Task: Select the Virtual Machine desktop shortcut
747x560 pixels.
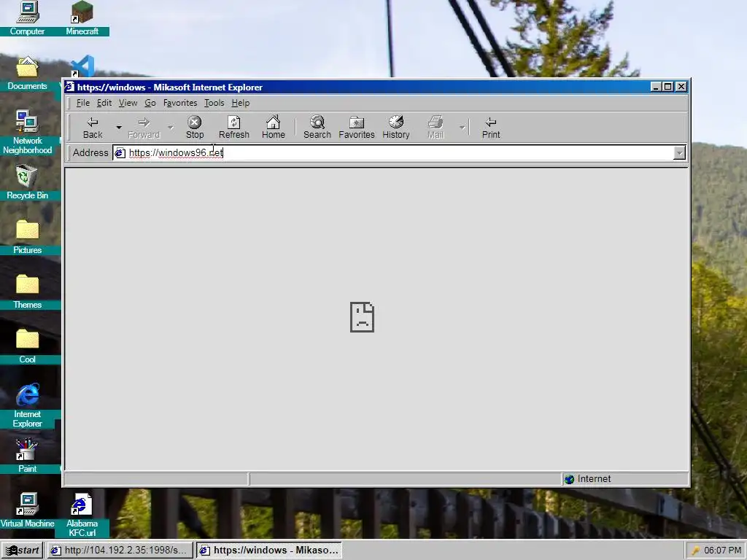Action: click(x=27, y=511)
